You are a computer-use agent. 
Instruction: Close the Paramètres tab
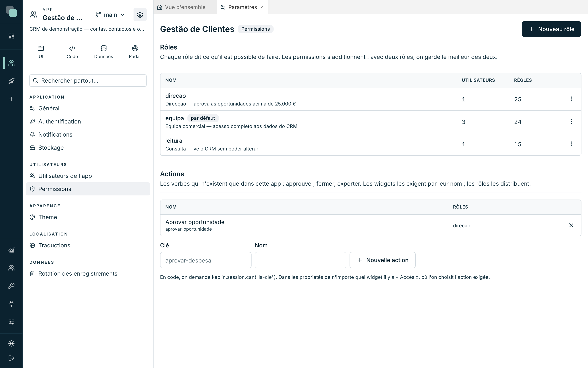point(262,8)
